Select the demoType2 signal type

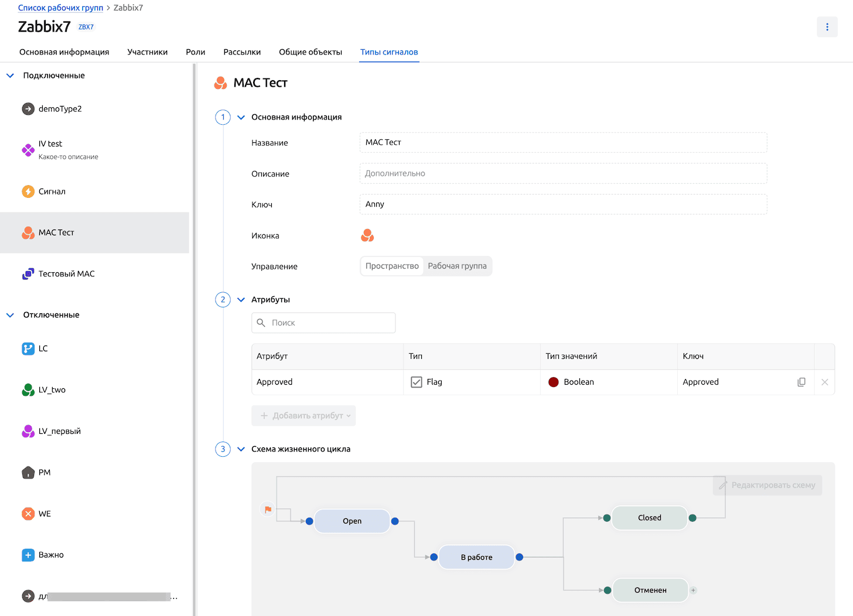click(60, 109)
